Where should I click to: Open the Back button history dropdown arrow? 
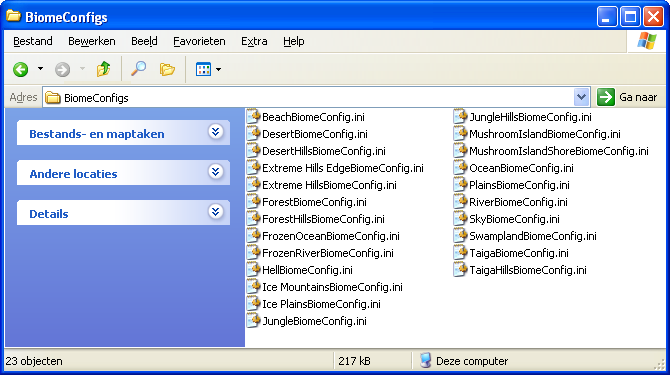tap(40, 69)
